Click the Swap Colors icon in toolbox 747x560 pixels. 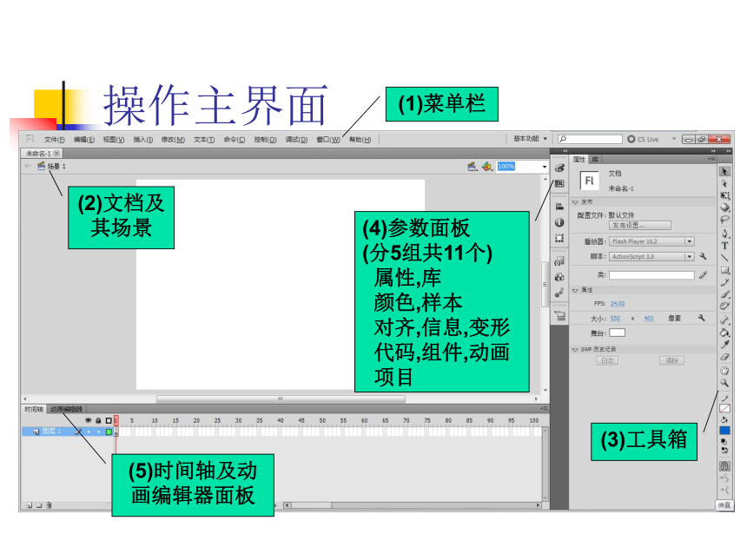(x=724, y=450)
